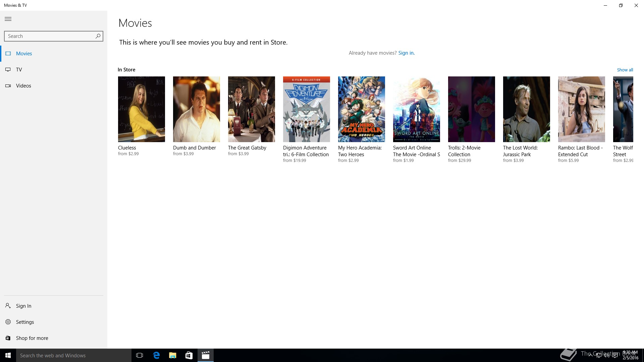This screenshot has height=362, width=644.
Task: Click Rambo: Last Blood - Extended Cut title
Action: tap(581, 151)
